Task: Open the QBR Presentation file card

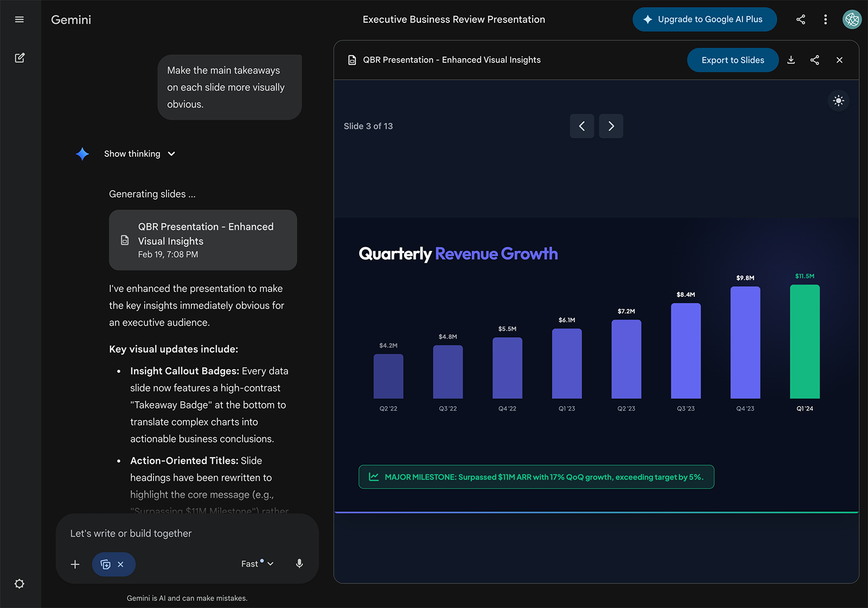Action: [x=203, y=240]
